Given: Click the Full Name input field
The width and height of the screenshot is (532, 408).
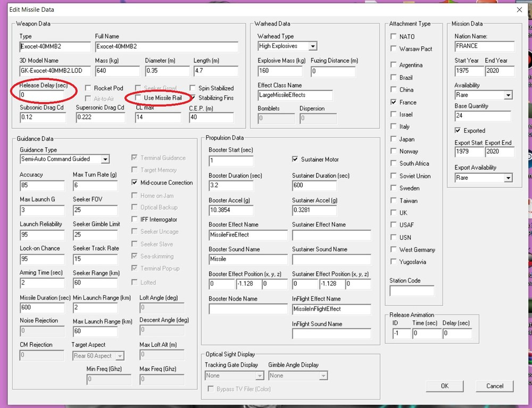Looking at the screenshot, I should (167, 46).
